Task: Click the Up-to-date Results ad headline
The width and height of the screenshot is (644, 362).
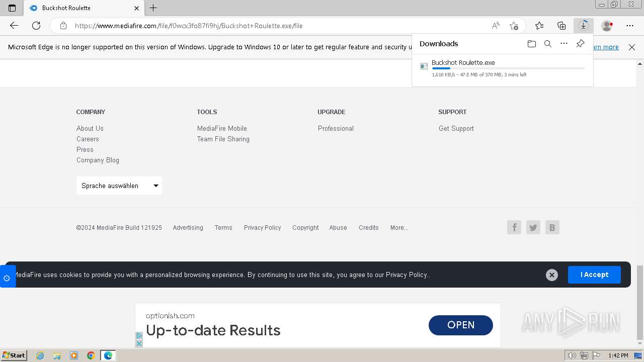Action: (x=213, y=330)
